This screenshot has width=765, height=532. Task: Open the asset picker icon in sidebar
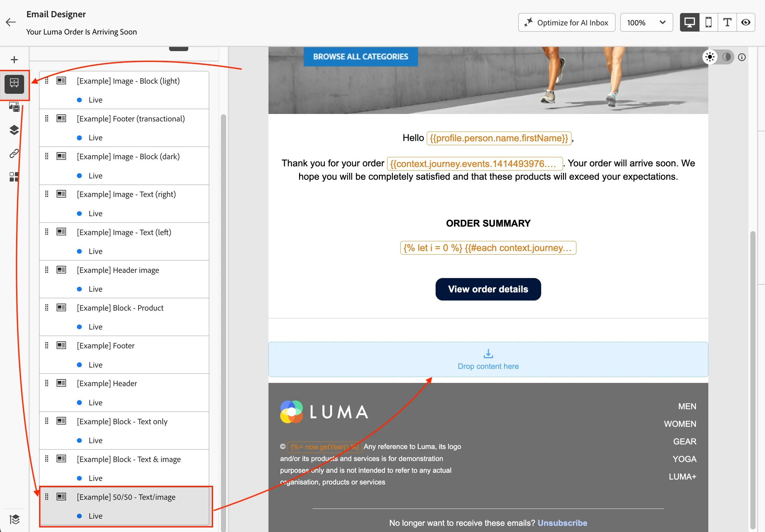[x=14, y=106]
